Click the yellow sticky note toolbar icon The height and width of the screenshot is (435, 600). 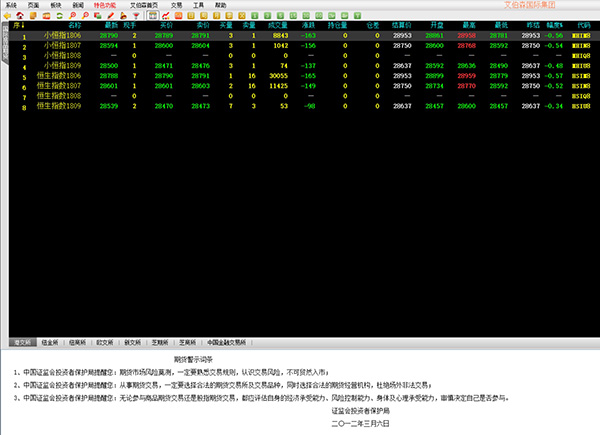pyautogui.click(x=33, y=16)
